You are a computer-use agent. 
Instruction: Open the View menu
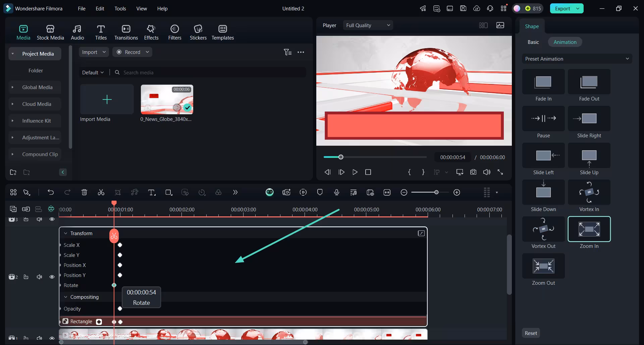click(142, 9)
